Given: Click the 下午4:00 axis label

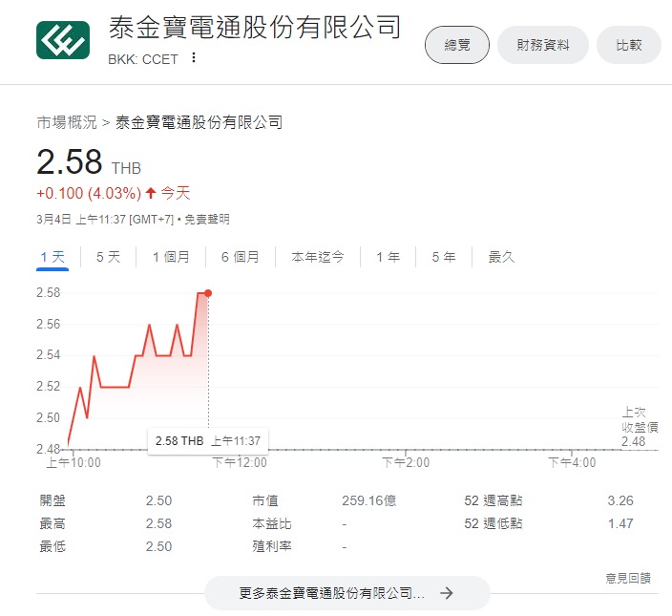Looking at the screenshot, I should click(x=572, y=462).
